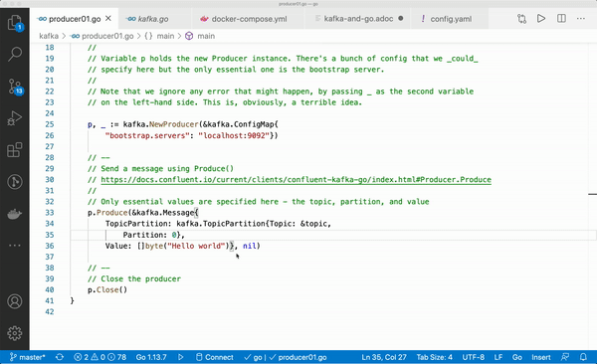Click the "Hello world" string on line 36
Viewport: 597px width, 364px height.
pos(196,246)
